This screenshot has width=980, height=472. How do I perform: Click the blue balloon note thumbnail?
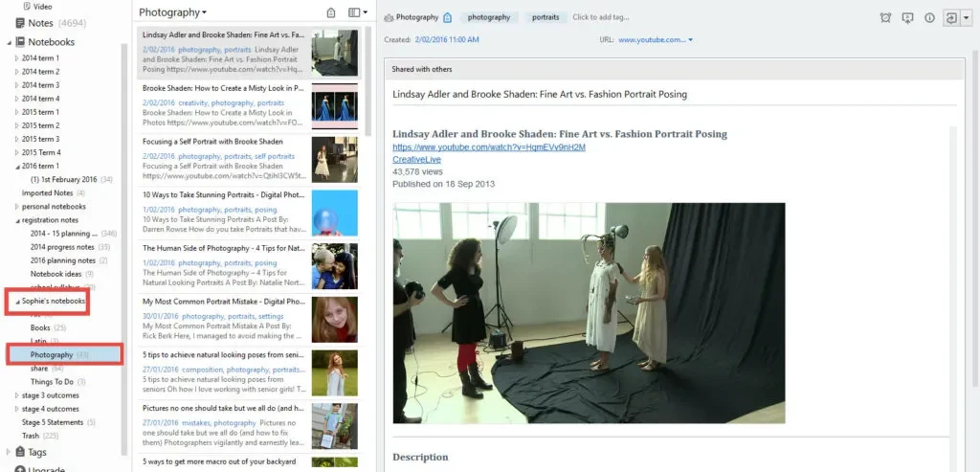pos(334,214)
